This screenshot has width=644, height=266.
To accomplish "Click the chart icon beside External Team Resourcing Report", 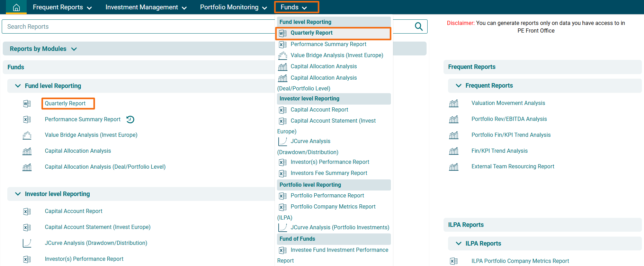I will pos(454,167).
